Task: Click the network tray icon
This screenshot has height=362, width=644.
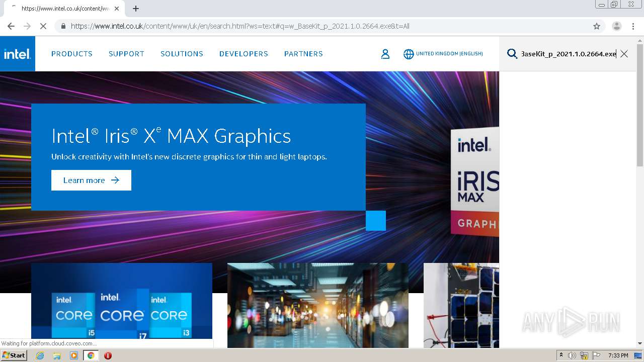Action: (584, 355)
